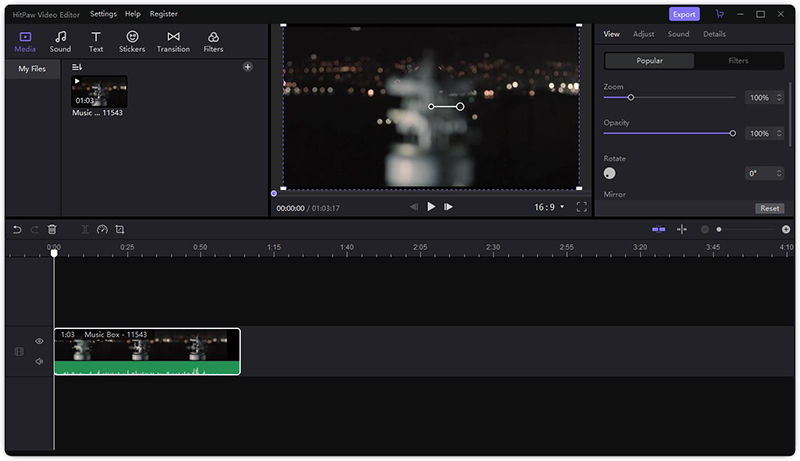Screen dimensions: 800x461
Task: Open the Transition panel
Action: coord(173,42)
